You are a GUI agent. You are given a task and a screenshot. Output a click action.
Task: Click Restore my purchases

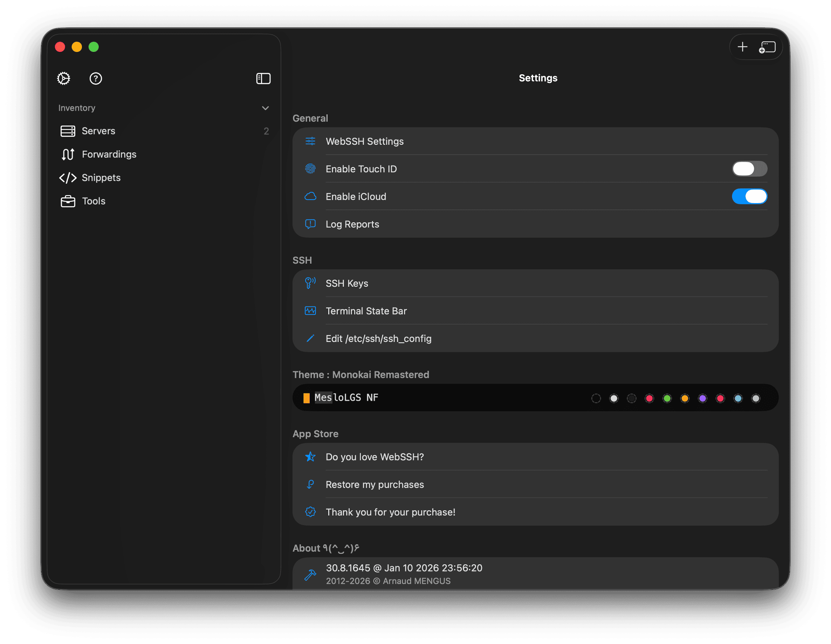375,484
